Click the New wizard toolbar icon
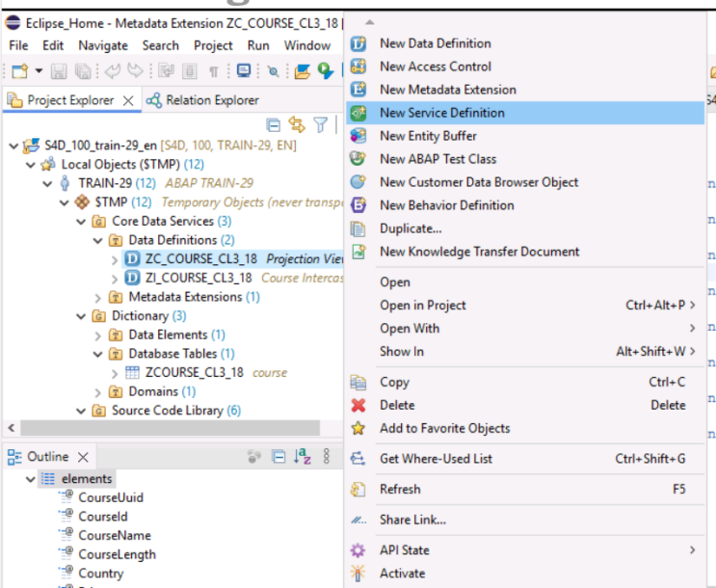Viewport: 716px width, 588px height. point(20,71)
